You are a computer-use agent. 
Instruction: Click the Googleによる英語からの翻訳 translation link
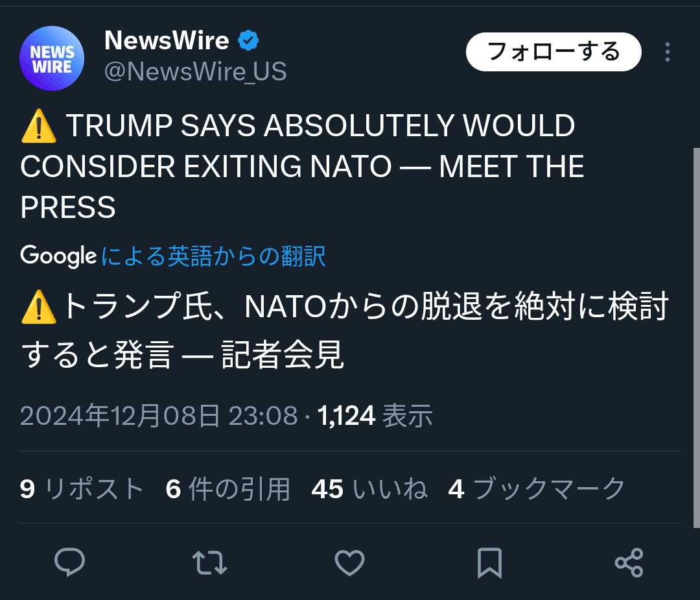[213, 256]
